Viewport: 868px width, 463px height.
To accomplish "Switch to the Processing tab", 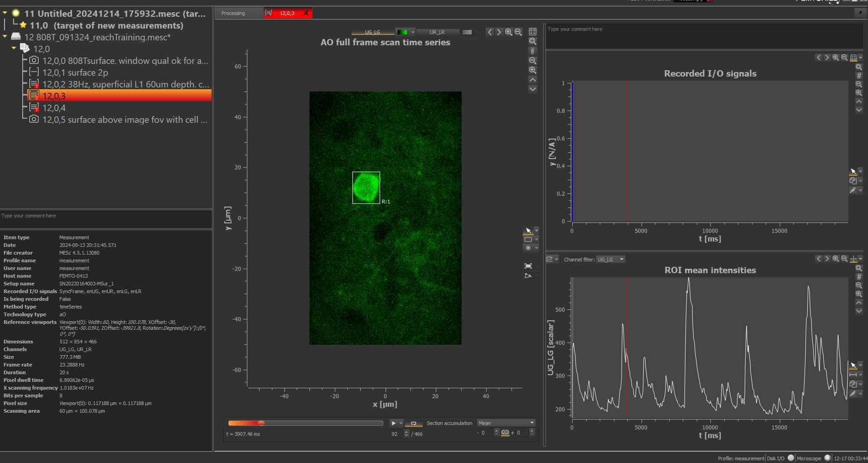I will click(x=232, y=13).
